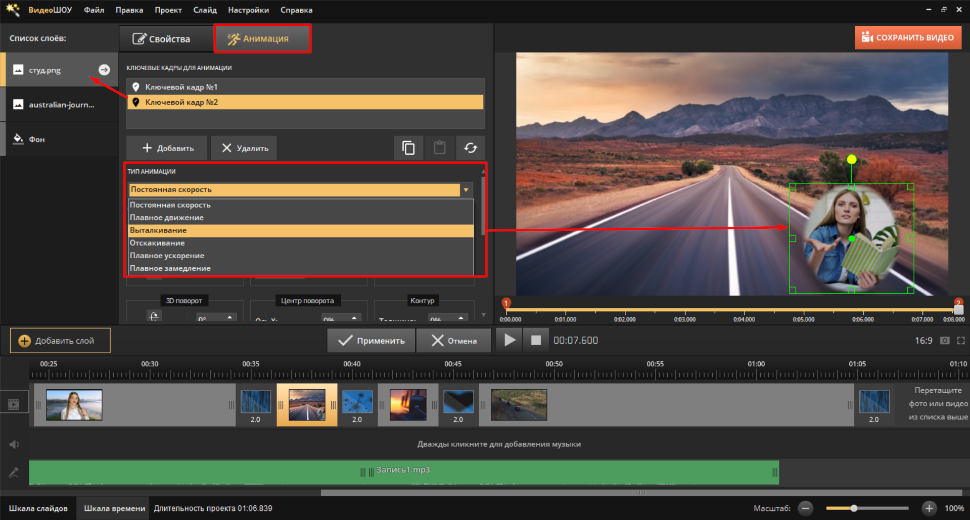The height and width of the screenshot is (520, 970).
Task: Click the video track filmstrip icon
Action: click(14, 404)
